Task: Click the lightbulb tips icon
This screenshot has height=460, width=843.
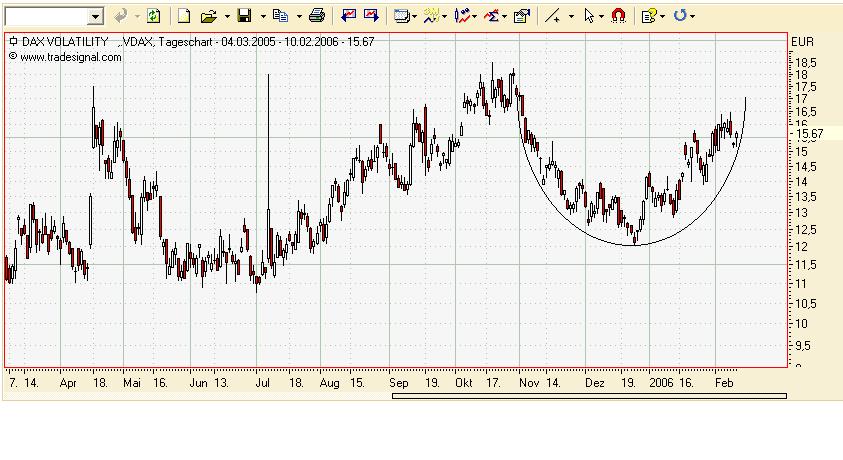Action: pyautogui.click(x=649, y=16)
